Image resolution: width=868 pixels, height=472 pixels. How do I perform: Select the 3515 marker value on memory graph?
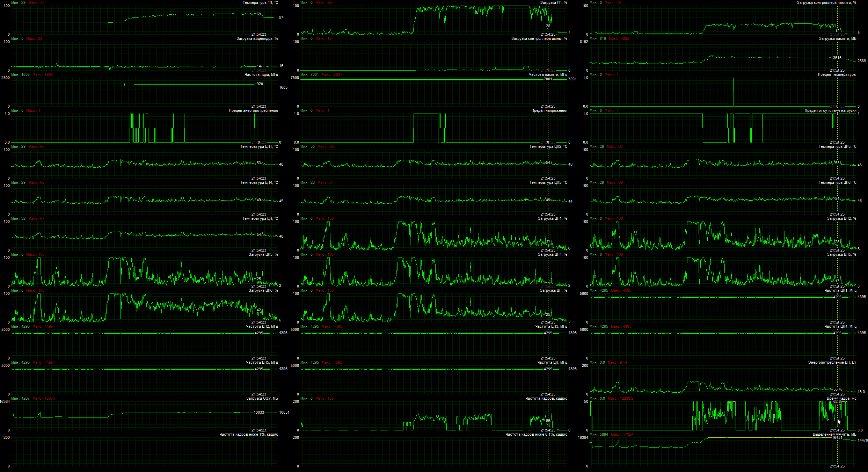click(x=837, y=58)
